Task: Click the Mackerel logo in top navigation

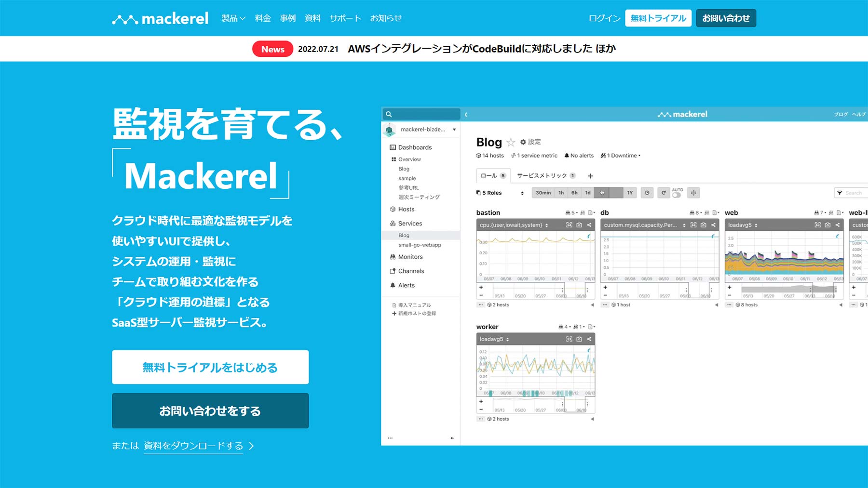Action: (x=160, y=18)
